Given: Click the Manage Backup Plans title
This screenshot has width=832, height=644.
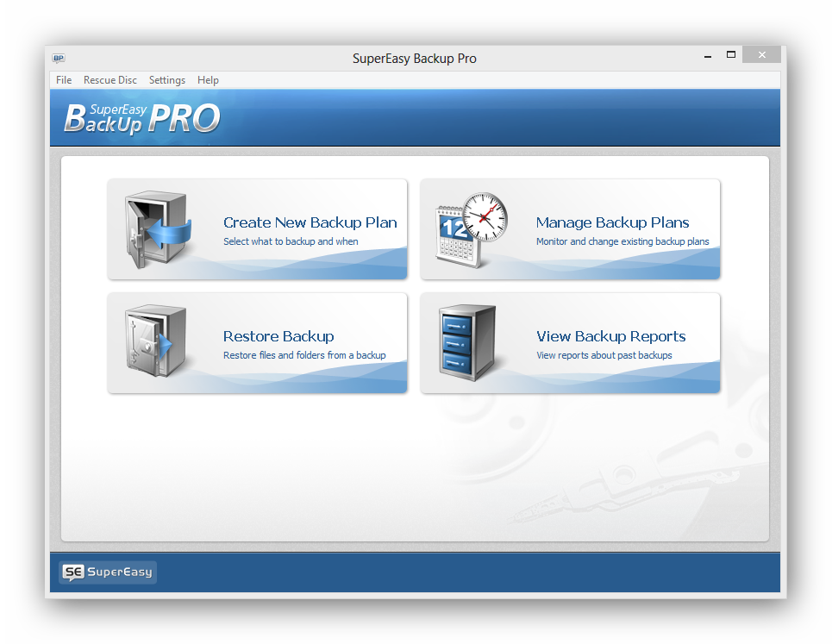Looking at the screenshot, I should 612,222.
